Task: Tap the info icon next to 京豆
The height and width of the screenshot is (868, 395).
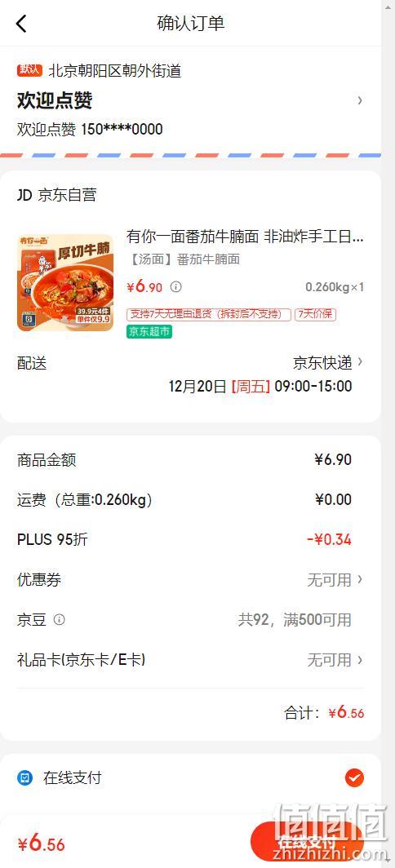Action: tap(60, 619)
